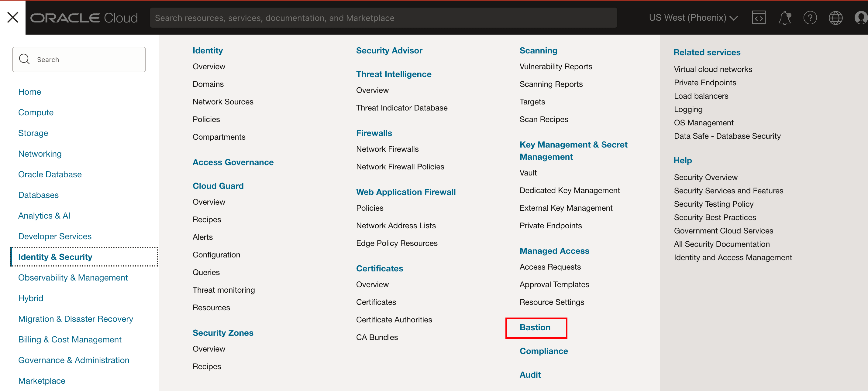The image size is (868, 391).
Task: Select Networking in the navigation menu
Action: (x=40, y=154)
